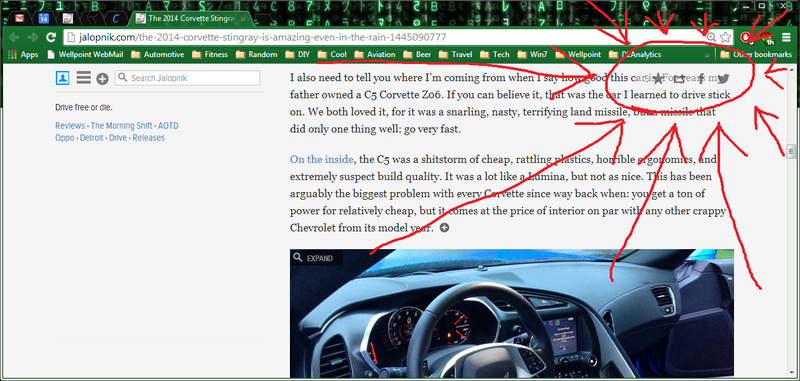
Task: Share the article via Facebook icon
Action: click(x=702, y=79)
